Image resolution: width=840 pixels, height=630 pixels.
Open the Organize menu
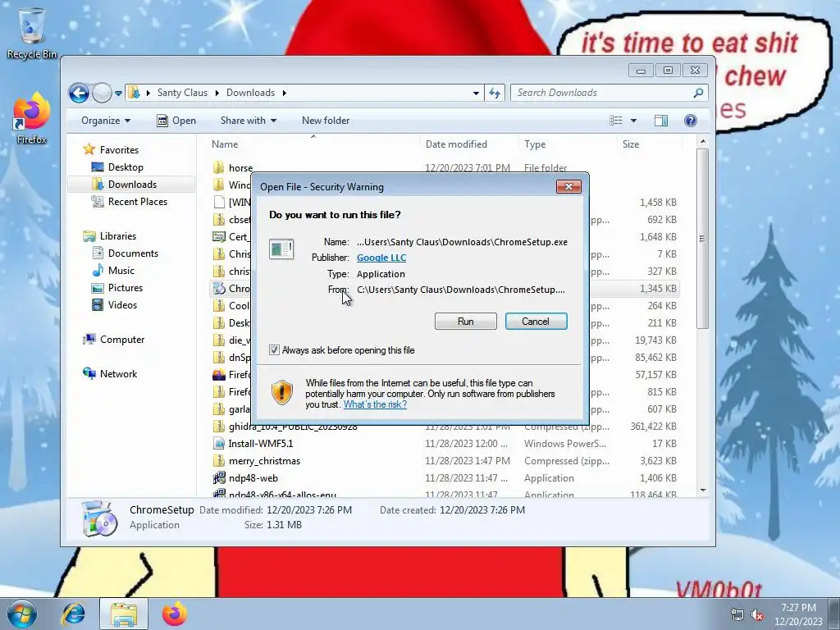pos(106,121)
